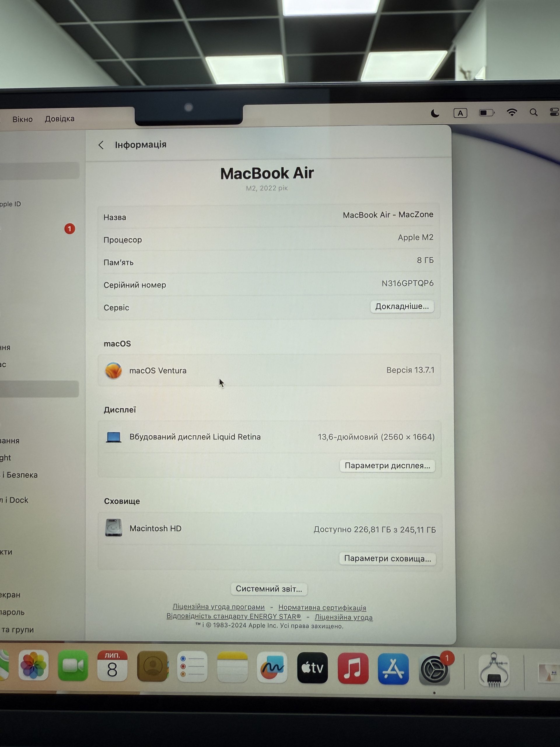
Task: Select the sidebar item ending in і Безпека
Action: tap(19, 475)
